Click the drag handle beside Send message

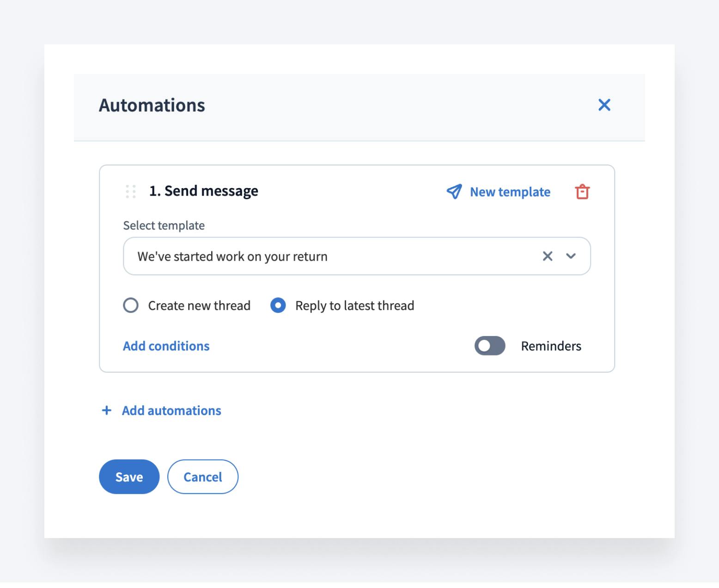131,191
